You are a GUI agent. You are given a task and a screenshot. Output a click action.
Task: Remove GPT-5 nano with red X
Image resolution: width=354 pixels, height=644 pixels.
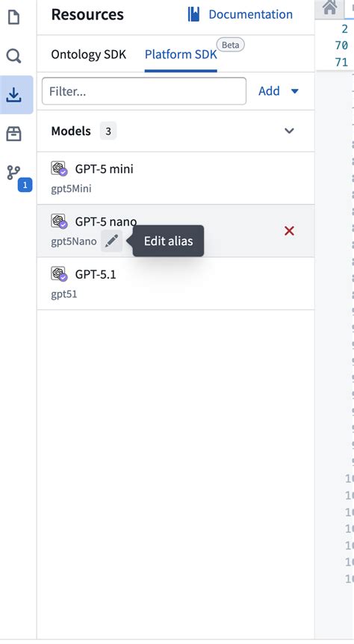click(x=289, y=231)
